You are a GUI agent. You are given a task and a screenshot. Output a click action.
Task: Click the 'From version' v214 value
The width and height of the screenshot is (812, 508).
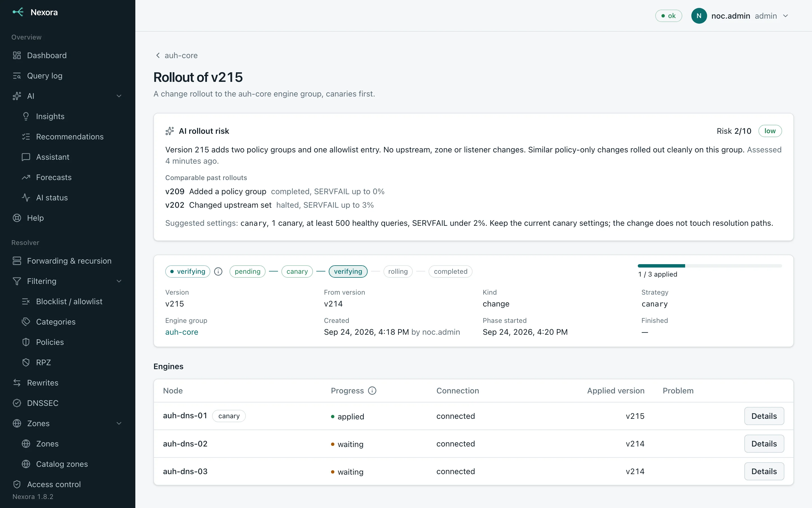point(333,304)
